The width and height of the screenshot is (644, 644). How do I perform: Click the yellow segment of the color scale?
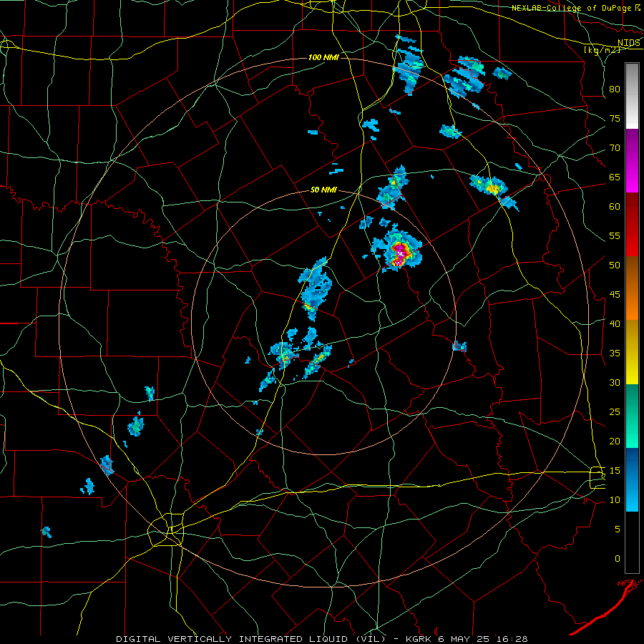tap(632, 352)
